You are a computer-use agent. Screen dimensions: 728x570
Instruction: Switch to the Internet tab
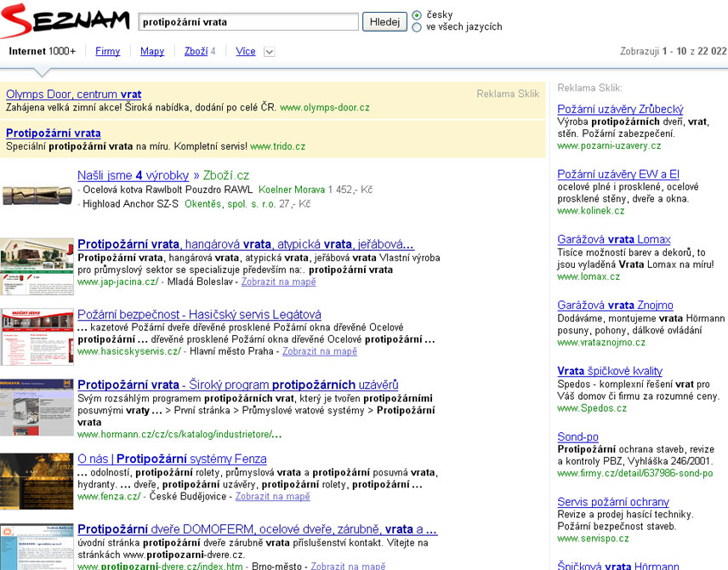43,51
